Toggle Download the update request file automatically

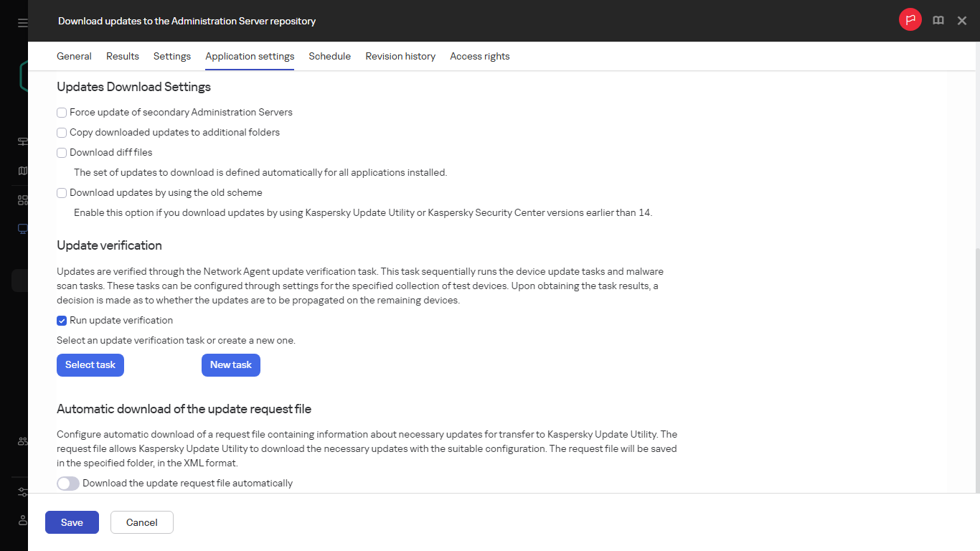coord(67,483)
